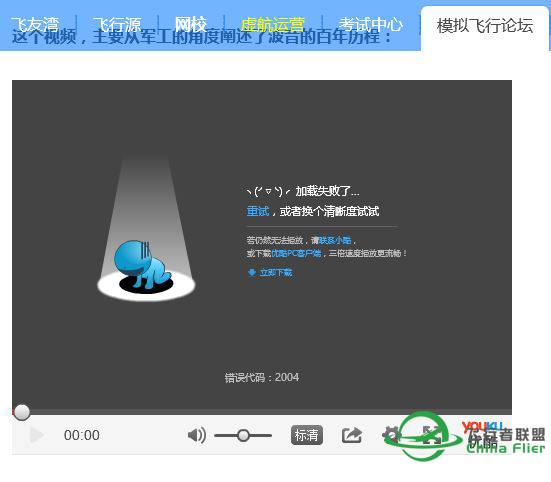Click the video progress knob
This screenshot has width=551, height=482.
pos(22,412)
